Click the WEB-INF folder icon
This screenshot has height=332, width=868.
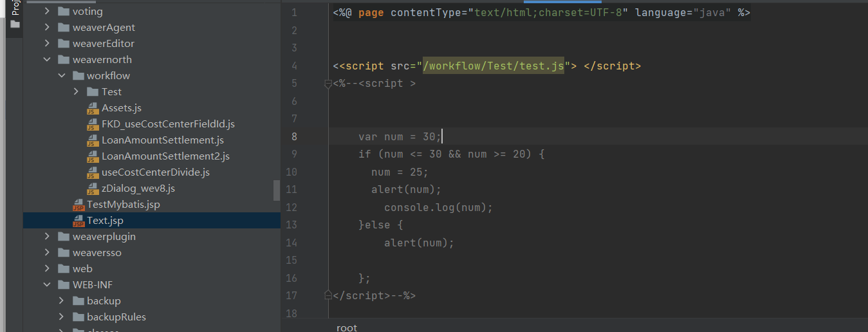point(63,285)
